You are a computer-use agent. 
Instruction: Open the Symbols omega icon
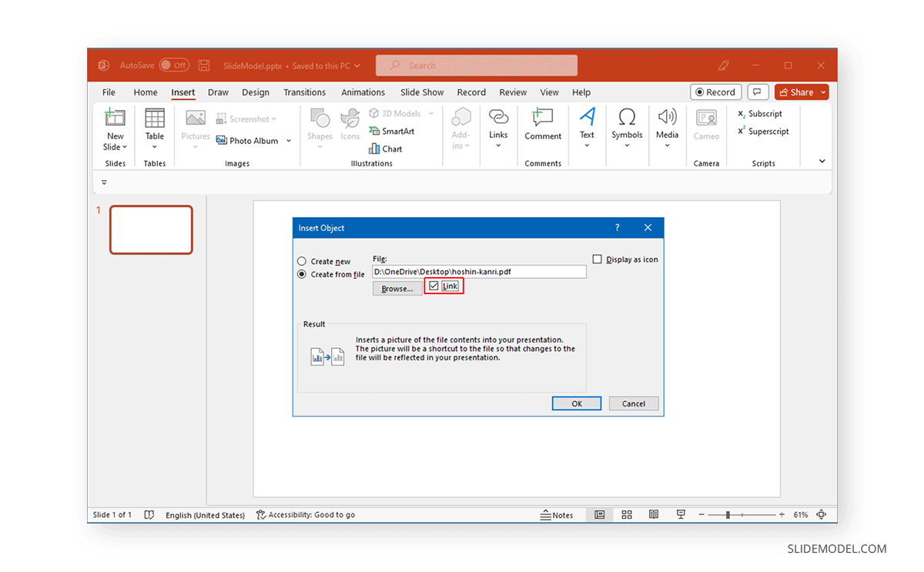627,118
